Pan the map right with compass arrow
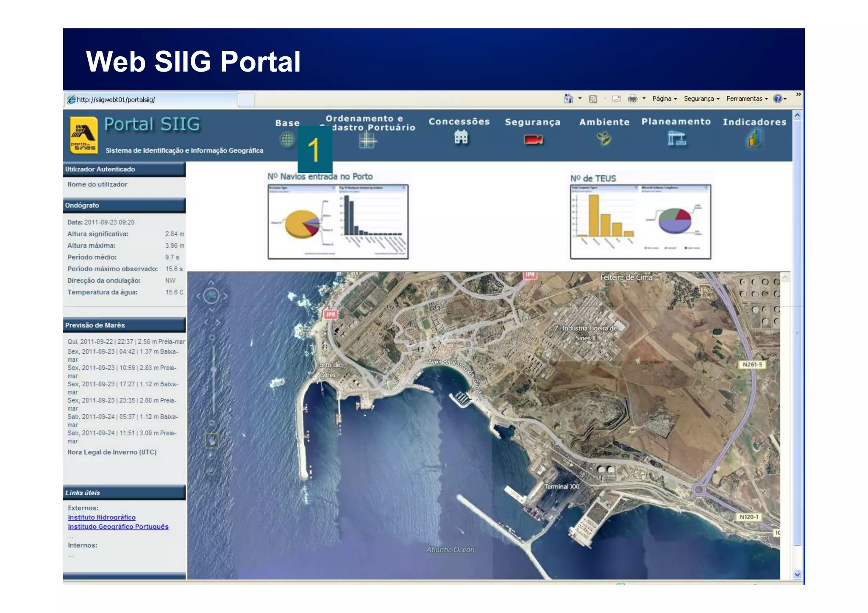 tap(225, 296)
